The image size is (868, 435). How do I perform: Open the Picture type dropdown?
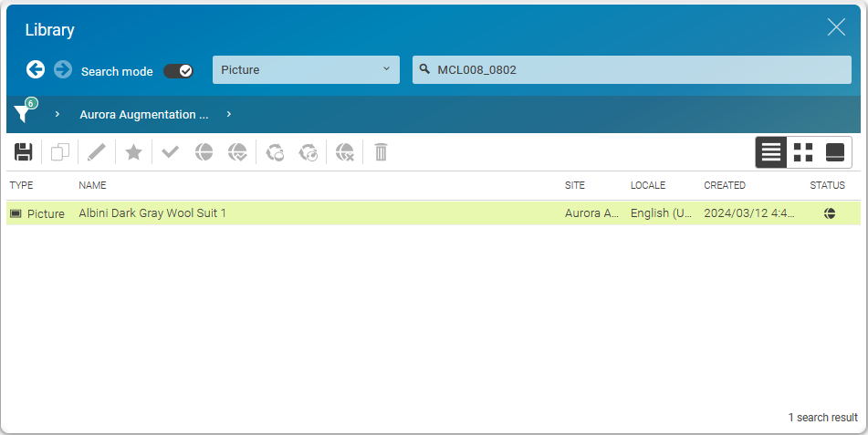click(x=306, y=70)
